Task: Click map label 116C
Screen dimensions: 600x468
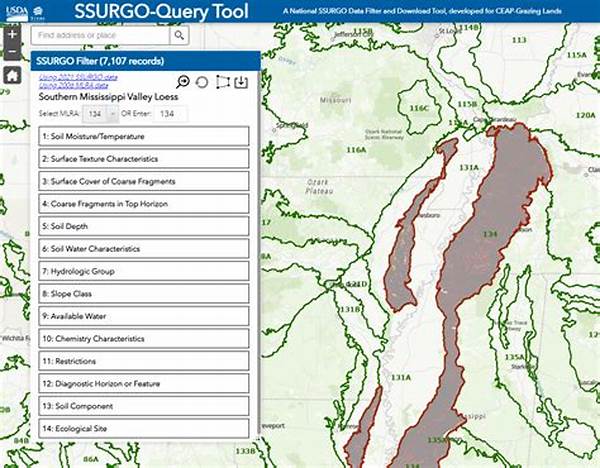Action: (419, 108)
